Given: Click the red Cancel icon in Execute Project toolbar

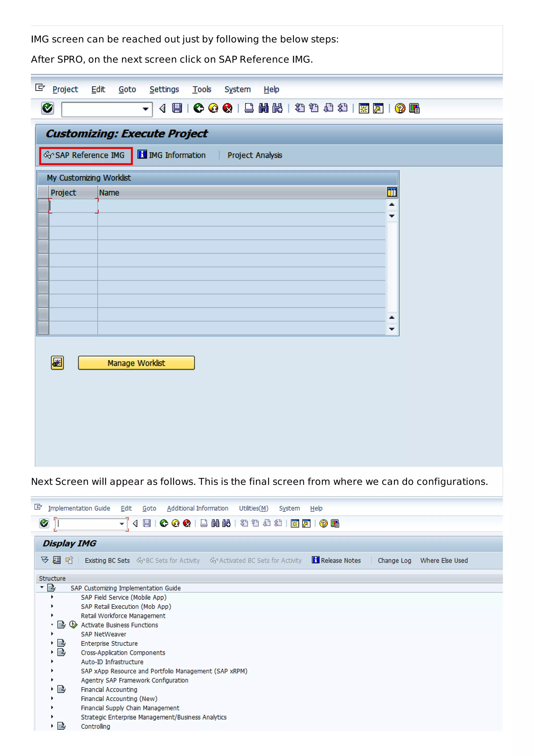Looking at the screenshot, I should (x=227, y=108).
